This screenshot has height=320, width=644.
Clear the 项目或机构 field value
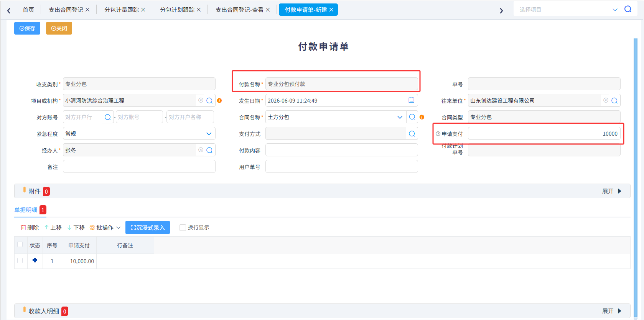(x=201, y=100)
